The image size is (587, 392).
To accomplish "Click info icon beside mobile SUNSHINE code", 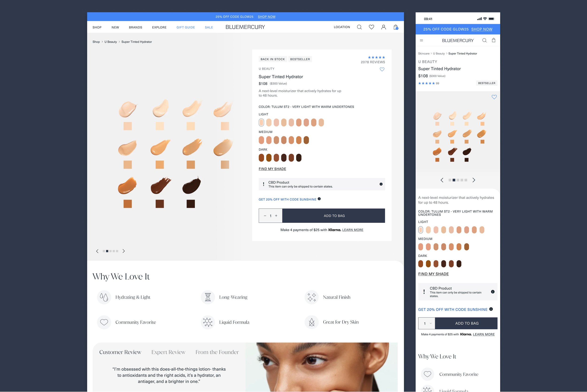I will tap(491, 309).
